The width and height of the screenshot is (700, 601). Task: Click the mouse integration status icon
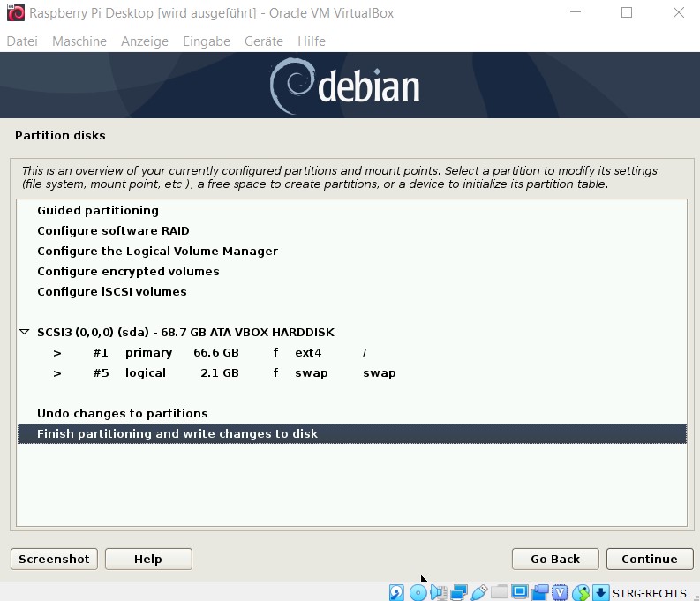coord(580,592)
